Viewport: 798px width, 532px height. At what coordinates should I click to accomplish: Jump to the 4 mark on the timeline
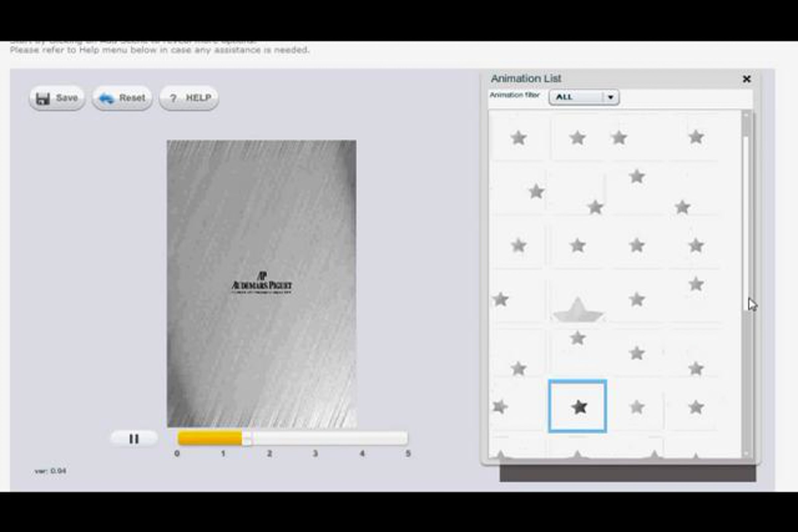click(x=362, y=454)
